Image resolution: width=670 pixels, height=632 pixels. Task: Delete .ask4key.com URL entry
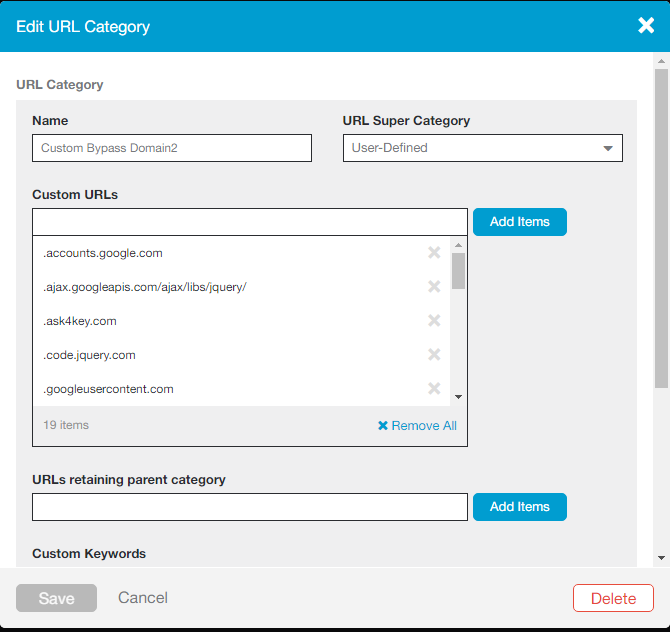[434, 320]
